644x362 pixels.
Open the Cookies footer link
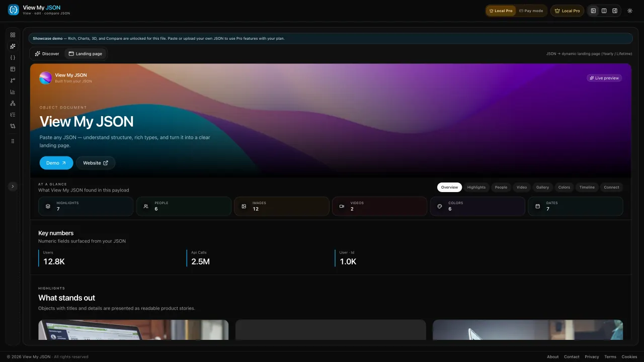point(629,357)
